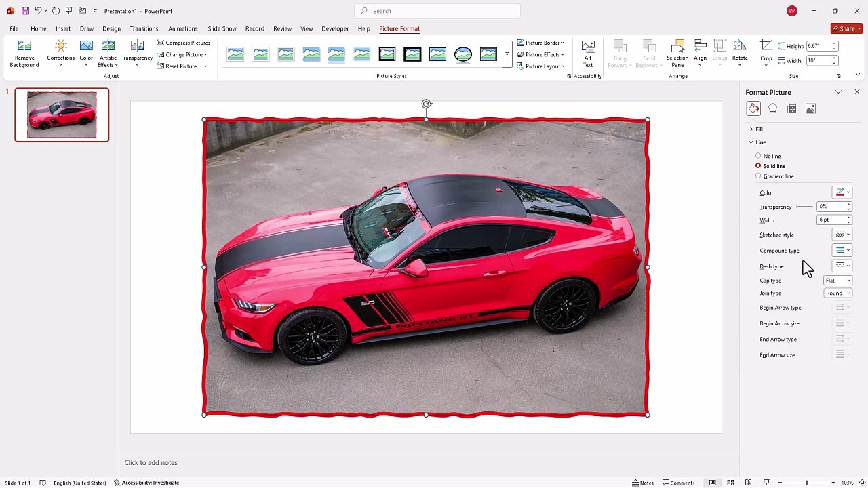868x488 pixels.
Task: Open the picture Color tool
Action: point(86,54)
